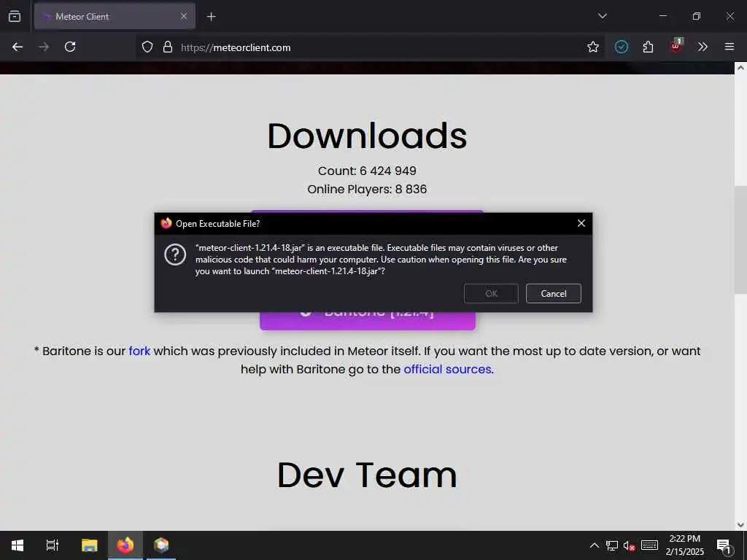Reload the current page

pyautogui.click(x=70, y=47)
